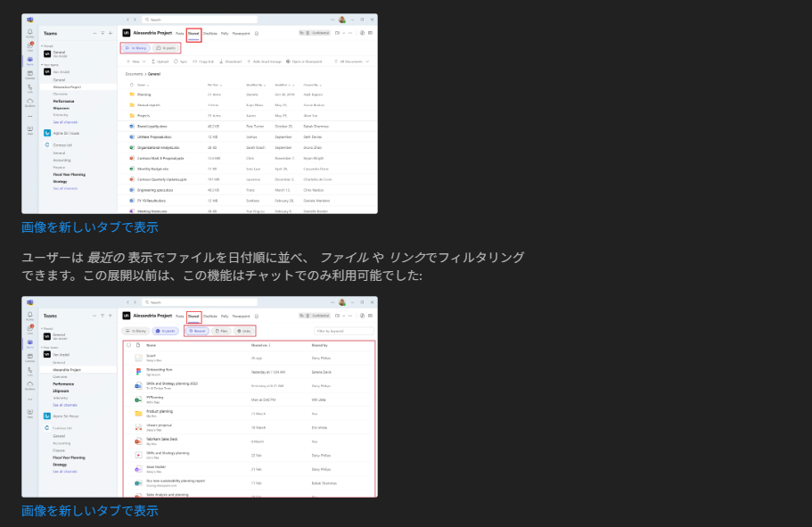Click the Figma icon beside Onboarding flow
This screenshot has height=527, width=812.
(138, 370)
